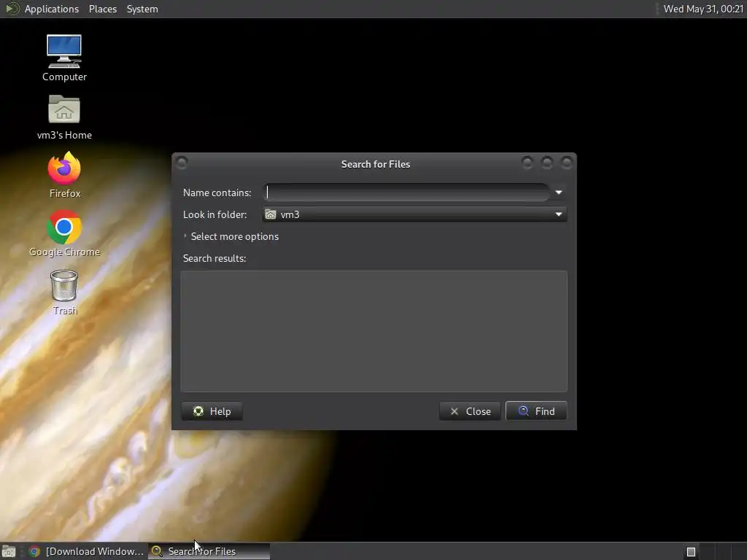This screenshot has width=747, height=560.
Task: Click the empty Search results list
Action: tap(374, 332)
